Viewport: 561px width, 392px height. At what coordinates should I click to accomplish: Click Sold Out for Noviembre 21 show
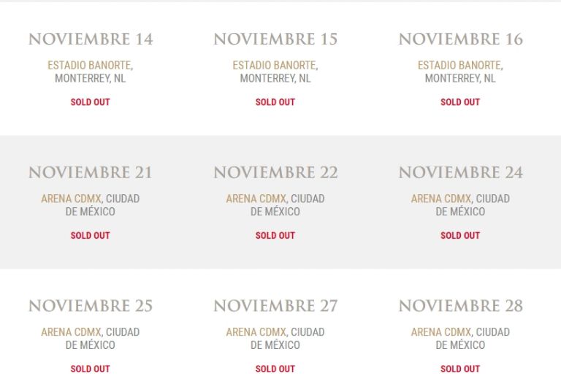[90, 236]
